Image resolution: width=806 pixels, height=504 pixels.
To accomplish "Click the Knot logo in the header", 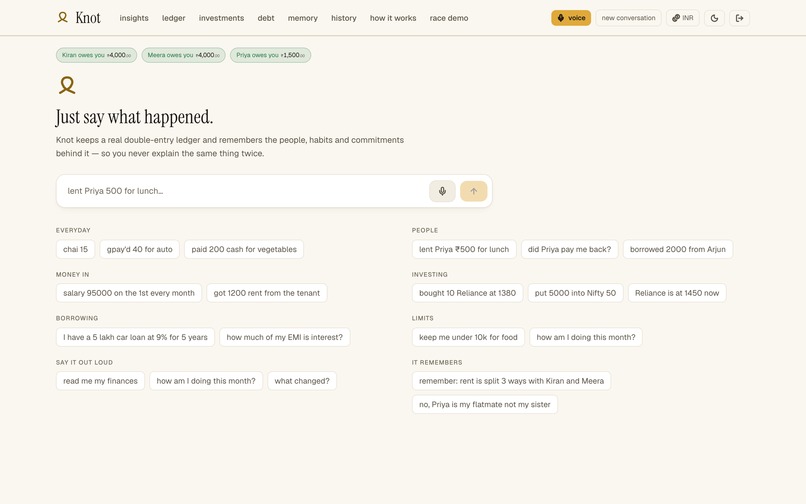I will click(x=79, y=18).
